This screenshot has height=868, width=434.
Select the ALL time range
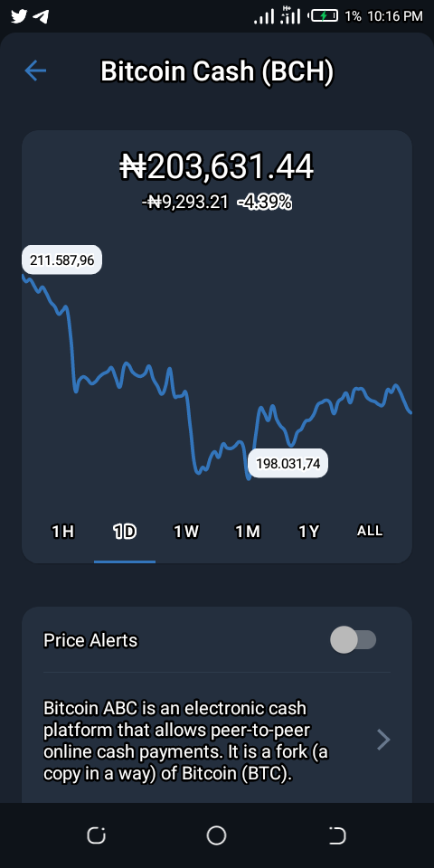pos(370,531)
